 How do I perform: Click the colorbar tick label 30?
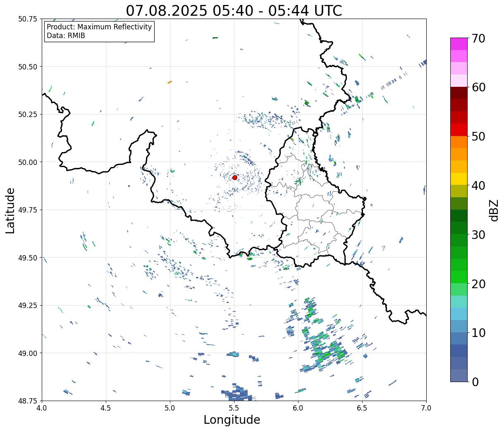(x=478, y=235)
